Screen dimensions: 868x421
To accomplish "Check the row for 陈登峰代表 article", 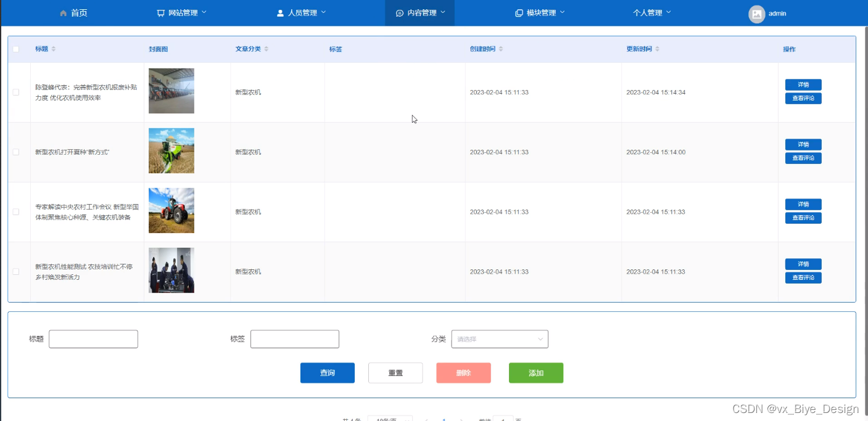I will 16,92.
